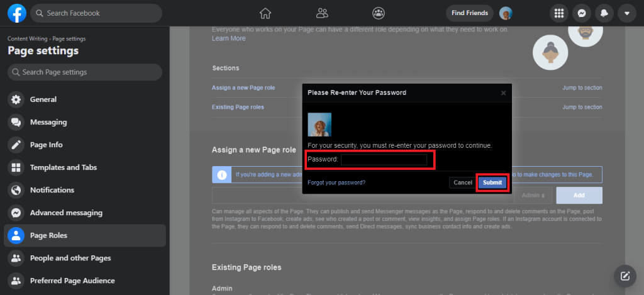Click the Page Info pencil icon
This screenshot has height=295, width=644.
[x=16, y=145]
